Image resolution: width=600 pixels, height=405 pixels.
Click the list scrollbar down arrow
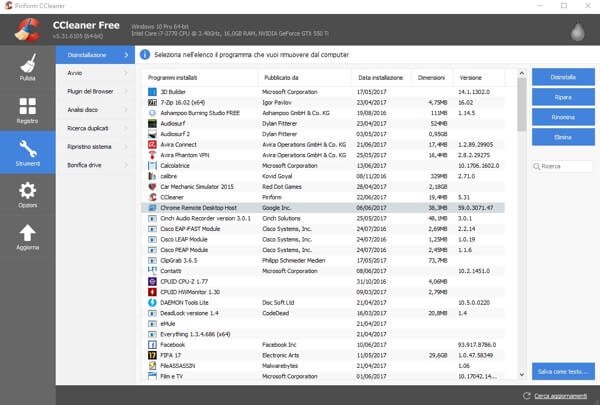tap(522, 375)
